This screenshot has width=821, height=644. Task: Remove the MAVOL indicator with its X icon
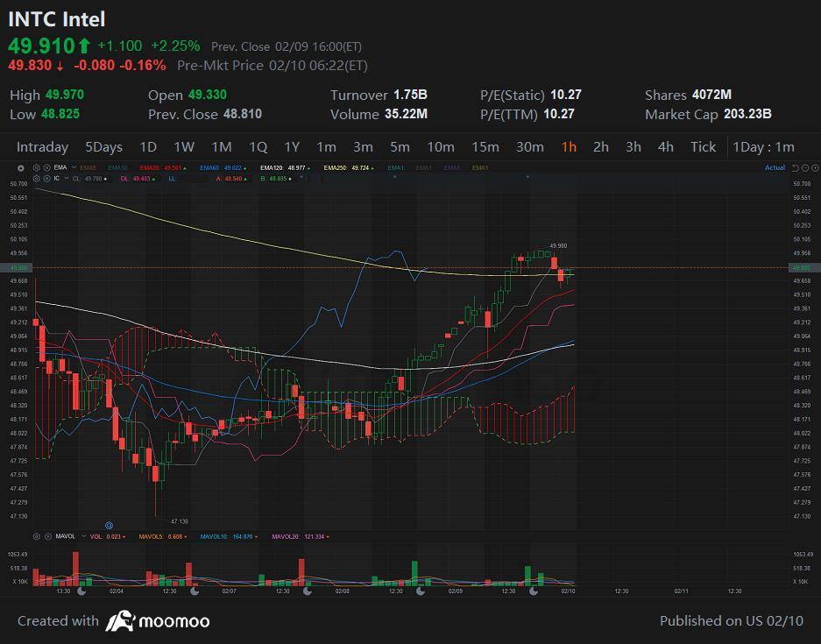[47, 536]
